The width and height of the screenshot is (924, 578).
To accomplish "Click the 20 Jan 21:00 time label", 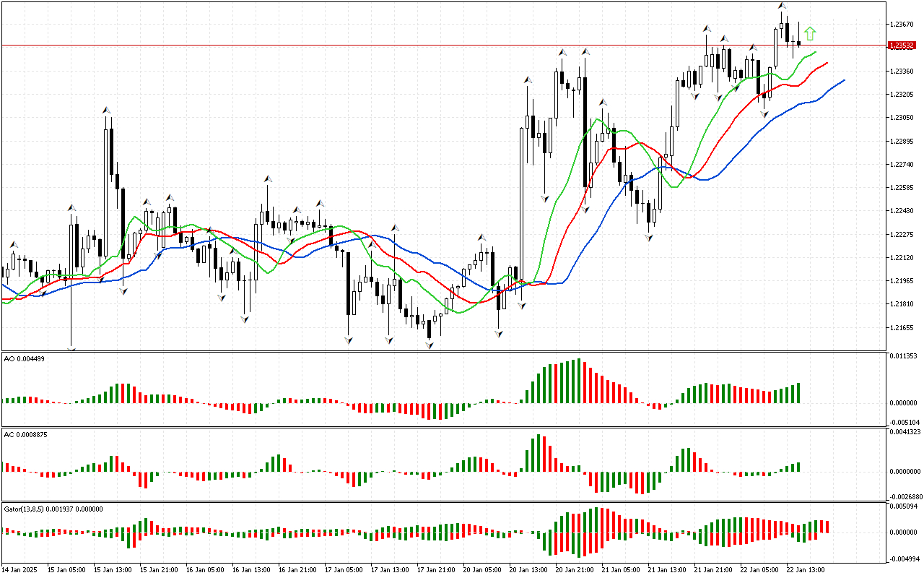I will tap(575, 569).
